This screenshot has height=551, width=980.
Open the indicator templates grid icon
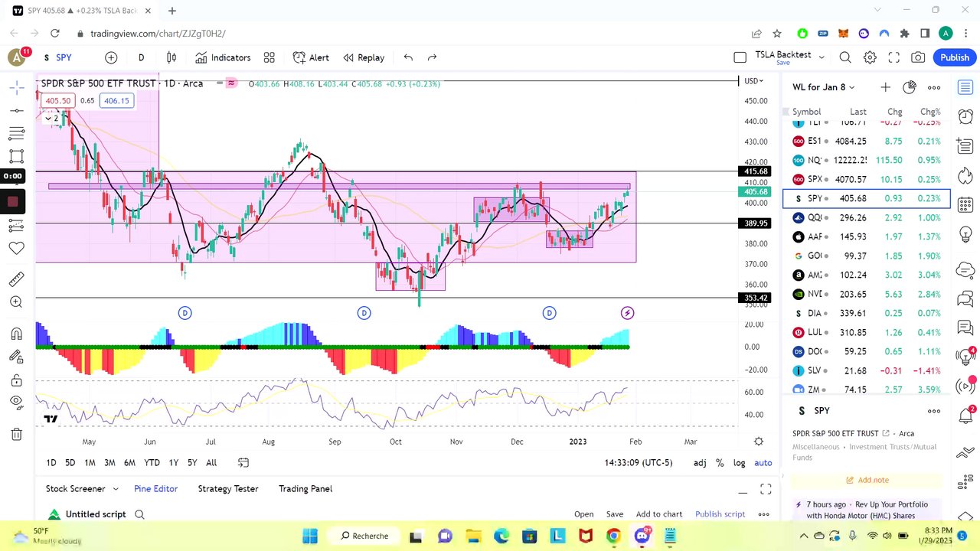click(x=269, y=57)
